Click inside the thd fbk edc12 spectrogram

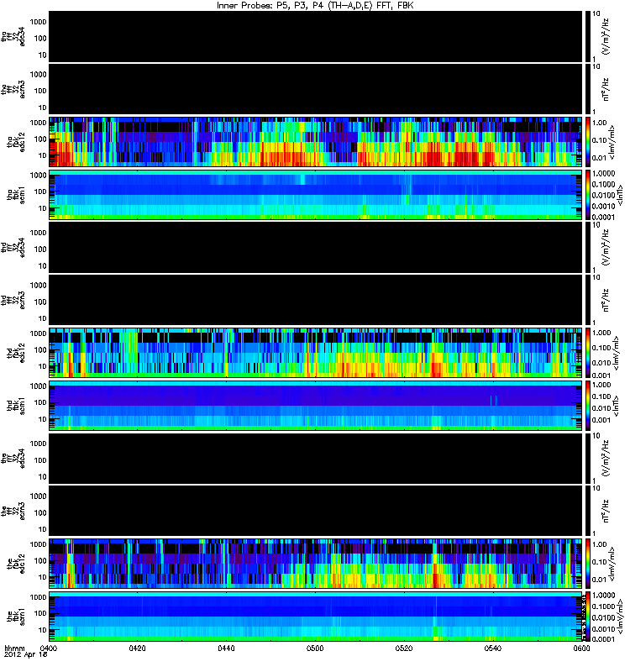tap(316, 353)
